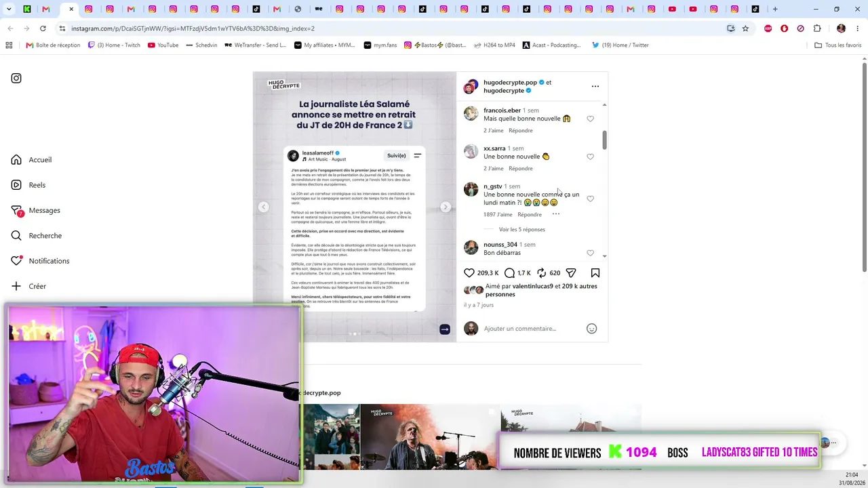The image size is (868, 488).
Task: Open the Instagram logo home link
Action: [x=16, y=78]
